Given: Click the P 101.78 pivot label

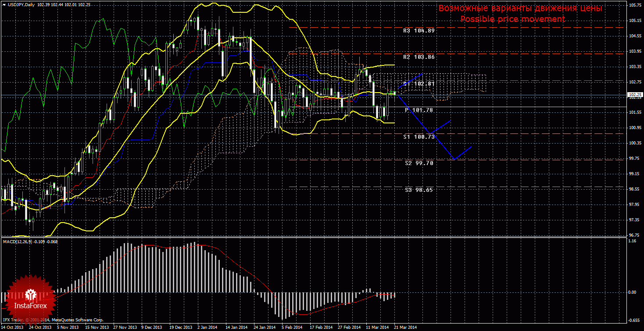Looking at the screenshot, I should (x=419, y=110).
